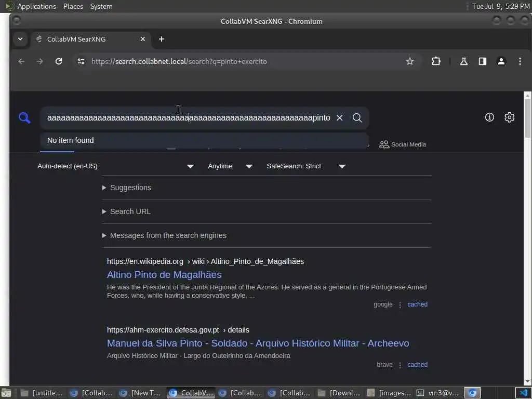
Task: Toggle the side panel icon
Action: click(483, 61)
